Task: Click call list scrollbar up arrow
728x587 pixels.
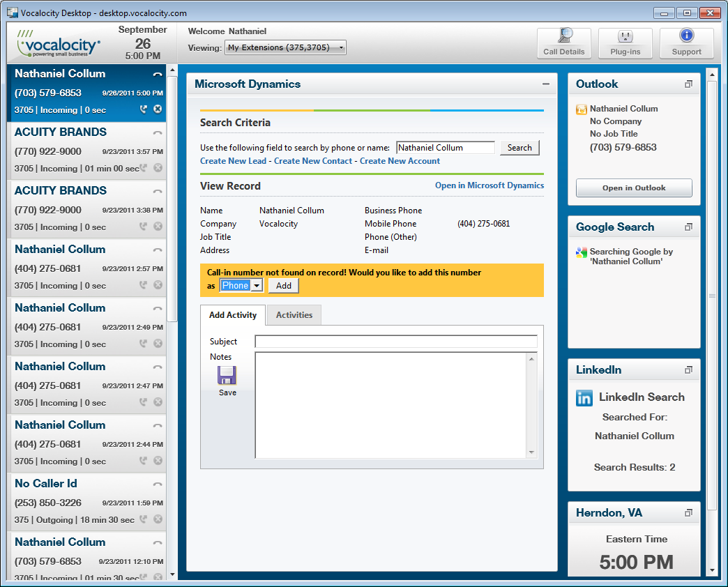Action: 172,70
